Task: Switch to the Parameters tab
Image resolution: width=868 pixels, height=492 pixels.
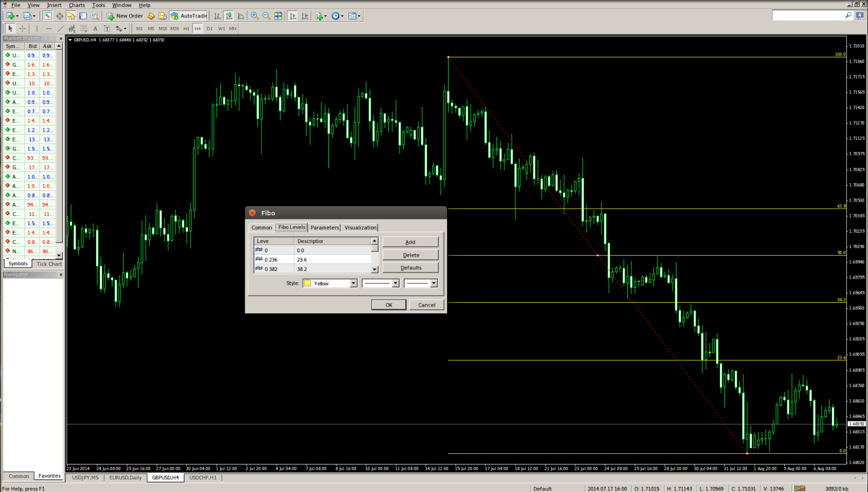Action: pos(324,228)
